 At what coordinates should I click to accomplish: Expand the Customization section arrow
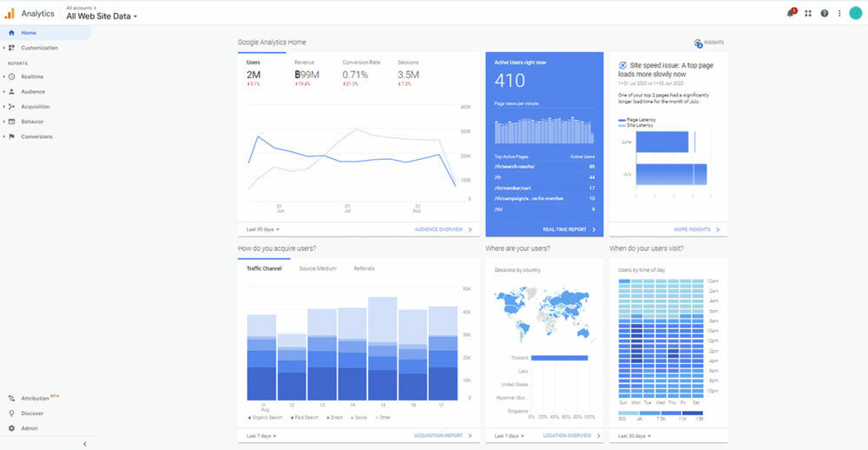(x=3, y=48)
